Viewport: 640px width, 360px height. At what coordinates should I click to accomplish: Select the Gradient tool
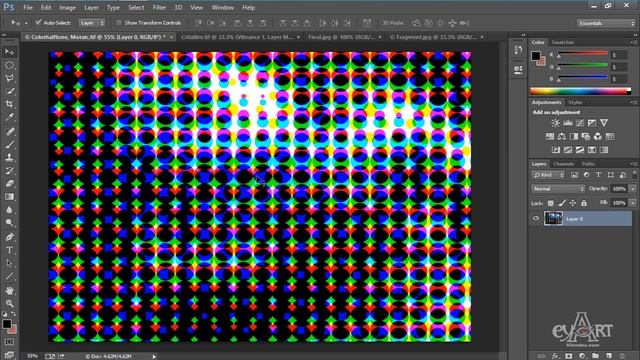(x=9, y=197)
